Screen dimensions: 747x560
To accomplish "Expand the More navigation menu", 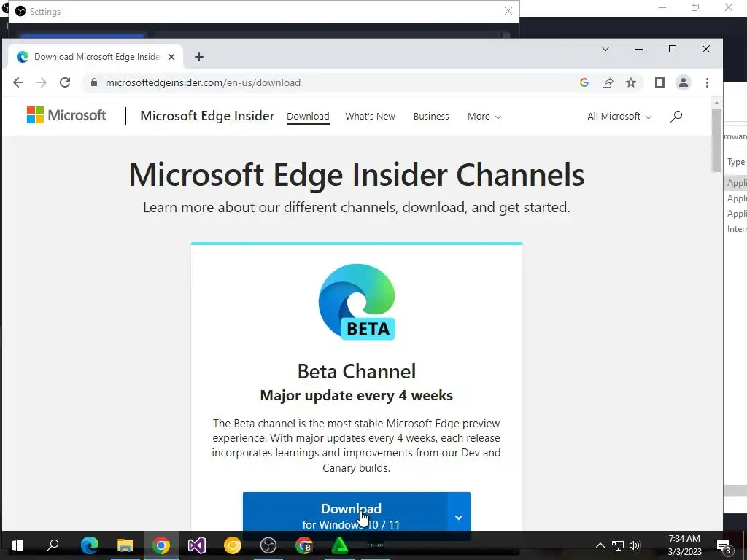I will pos(484,116).
